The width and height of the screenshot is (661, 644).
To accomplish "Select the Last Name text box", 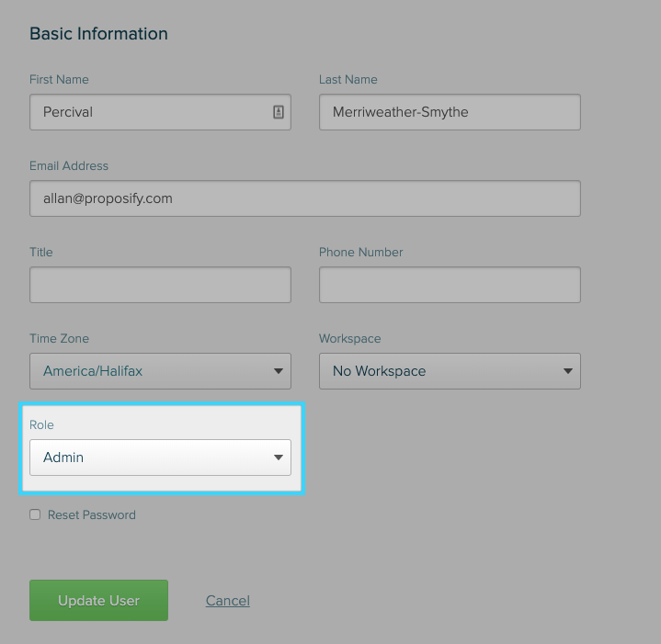I will click(449, 112).
